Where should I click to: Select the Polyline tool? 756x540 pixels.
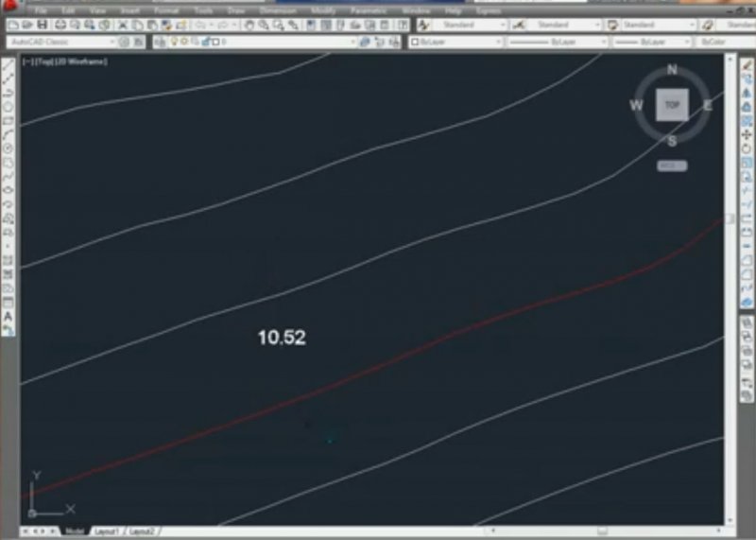[8, 93]
